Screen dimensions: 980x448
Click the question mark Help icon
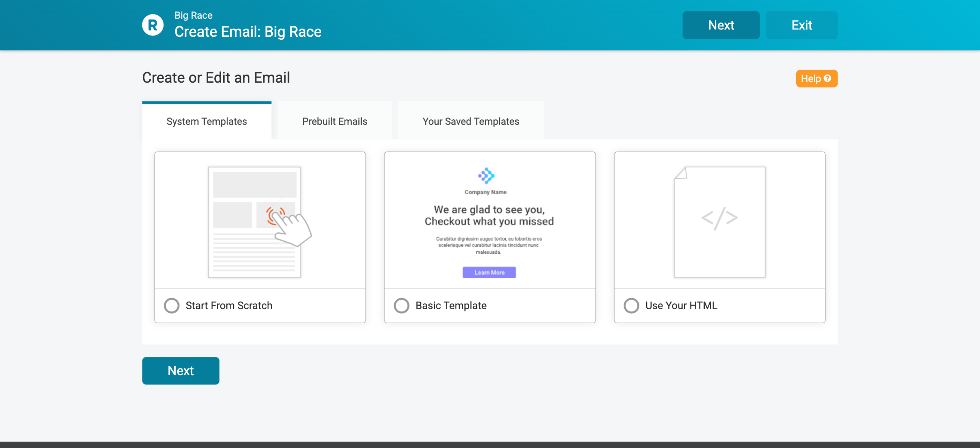coord(827,78)
